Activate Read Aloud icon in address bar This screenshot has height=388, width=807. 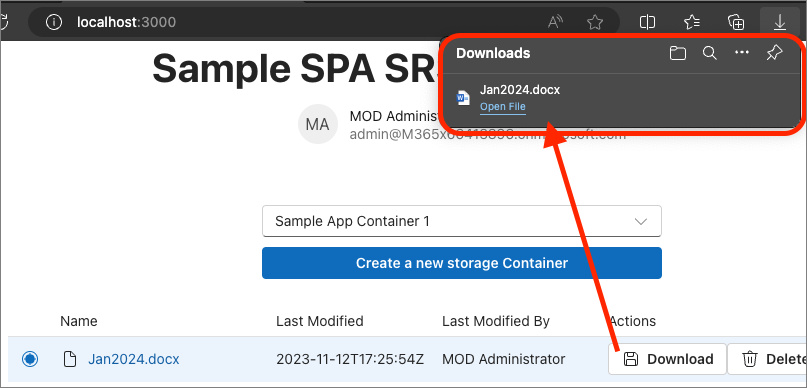(x=555, y=22)
